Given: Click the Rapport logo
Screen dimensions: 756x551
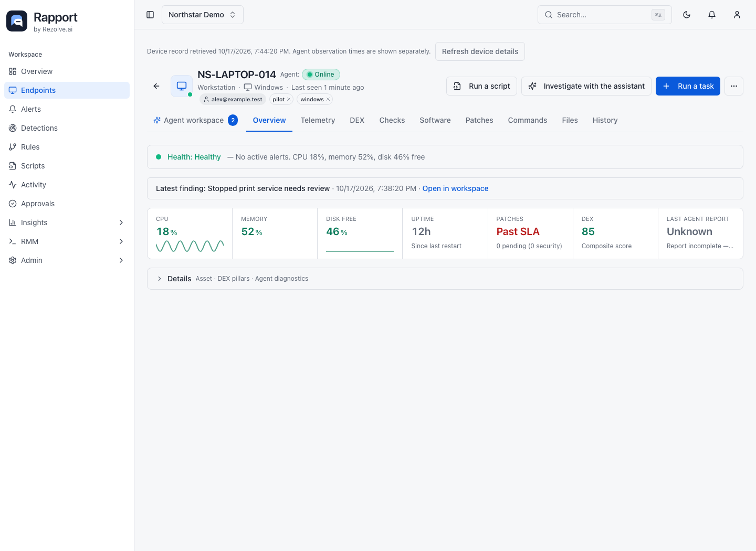Looking at the screenshot, I should coord(17,21).
